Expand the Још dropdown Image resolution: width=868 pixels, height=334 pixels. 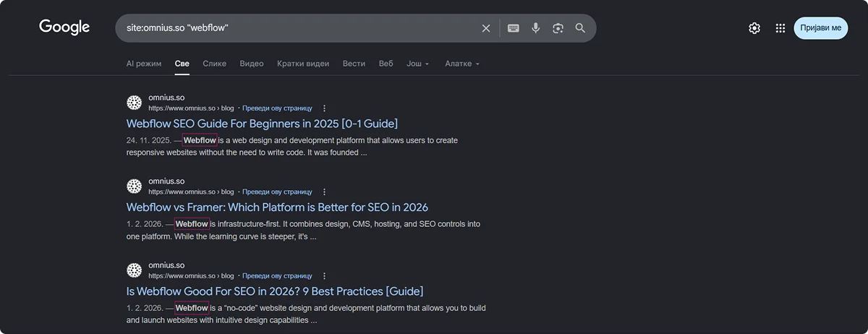pos(418,64)
